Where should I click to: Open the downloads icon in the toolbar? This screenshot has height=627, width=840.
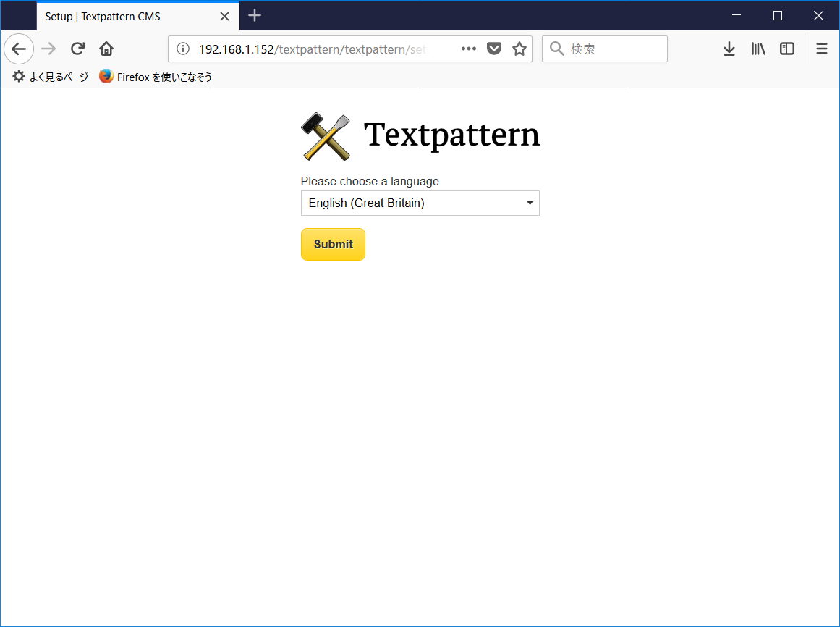(729, 49)
